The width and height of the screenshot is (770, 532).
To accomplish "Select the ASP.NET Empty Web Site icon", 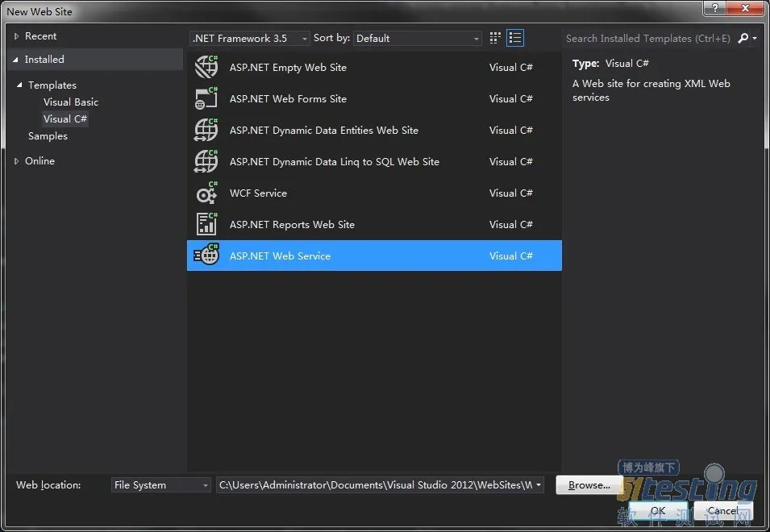I will coord(206,67).
